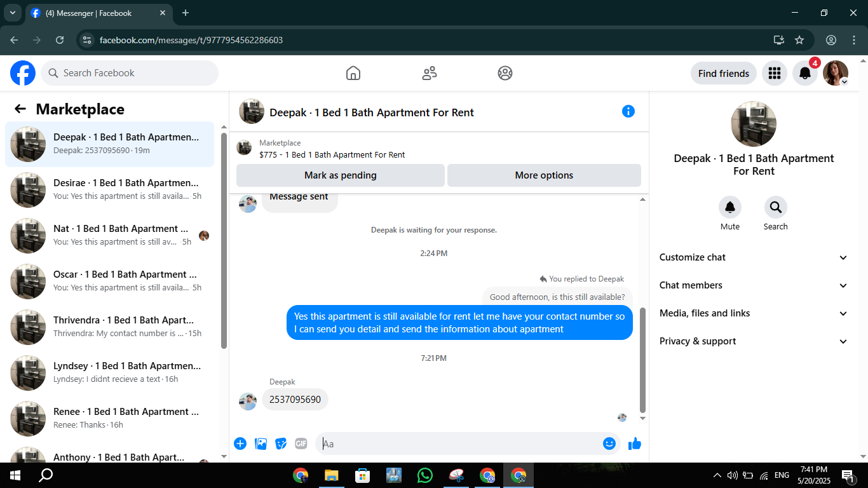Open the nine-dot Menu grid icon
The width and height of the screenshot is (868, 488).
(774, 73)
